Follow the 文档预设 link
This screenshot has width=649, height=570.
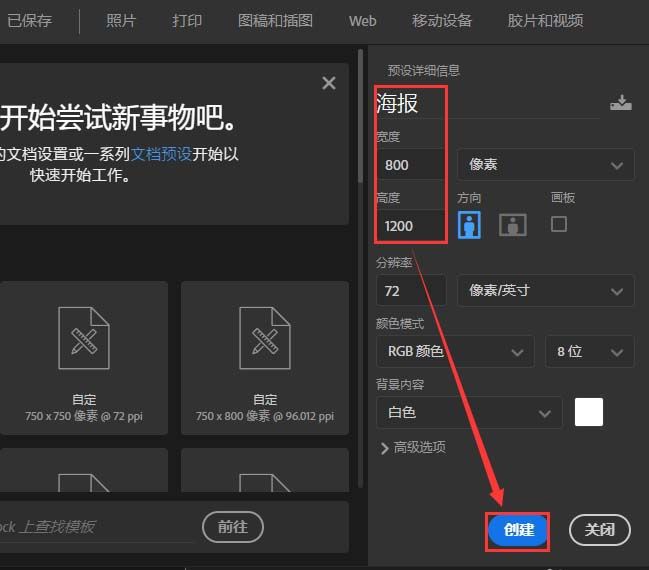click(x=161, y=154)
